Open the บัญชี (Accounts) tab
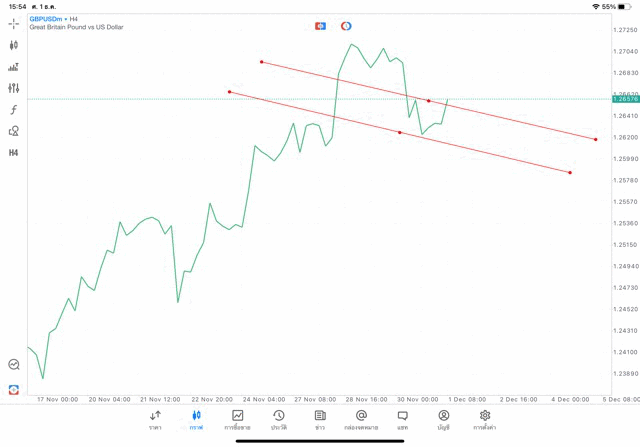640x447 pixels. click(443, 420)
